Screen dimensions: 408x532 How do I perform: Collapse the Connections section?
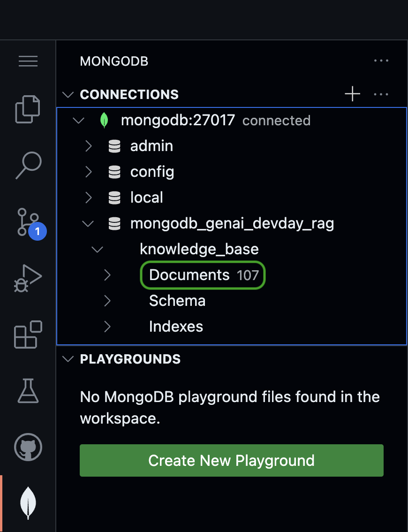tap(68, 95)
